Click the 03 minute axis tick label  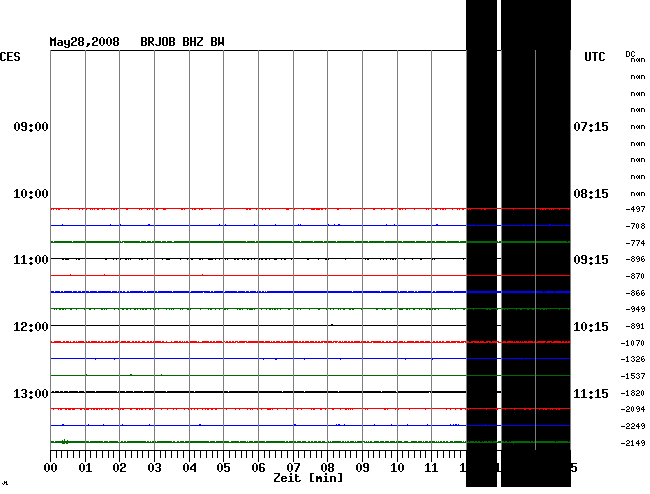tap(155, 468)
